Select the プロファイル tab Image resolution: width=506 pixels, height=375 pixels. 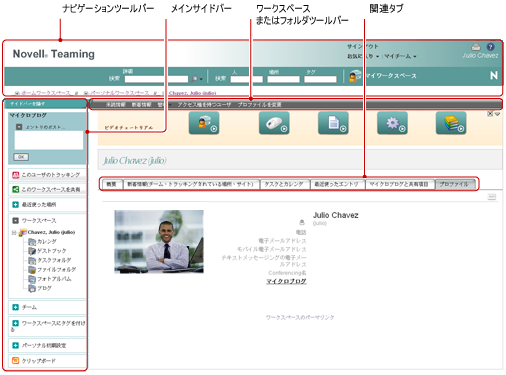[455, 184]
